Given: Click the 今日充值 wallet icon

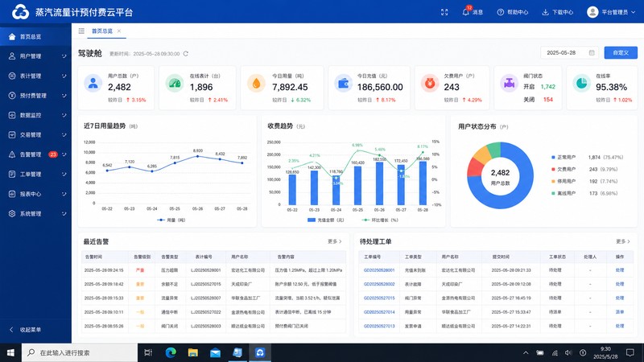Looking at the screenshot, I should pos(343,84).
